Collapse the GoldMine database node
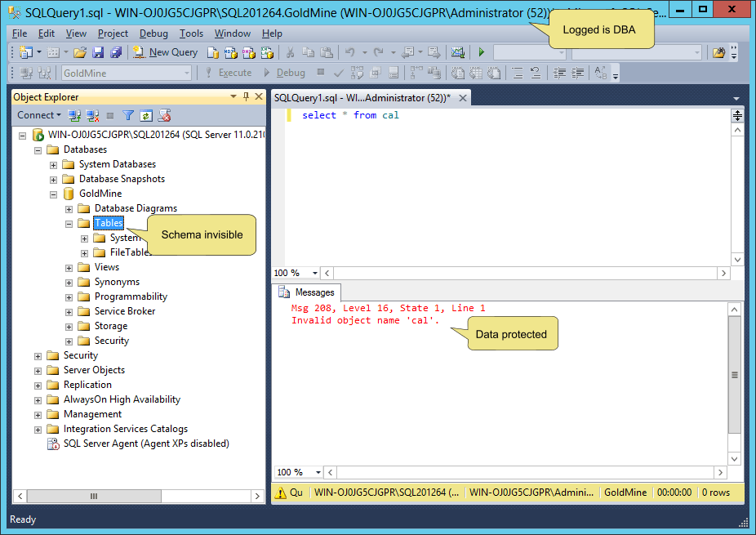Image resolution: width=756 pixels, height=535 pixels. [x=54, y=194]
